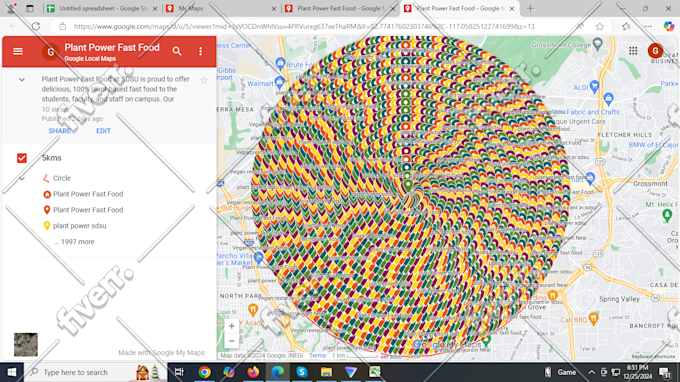Reload the current page

36,26
